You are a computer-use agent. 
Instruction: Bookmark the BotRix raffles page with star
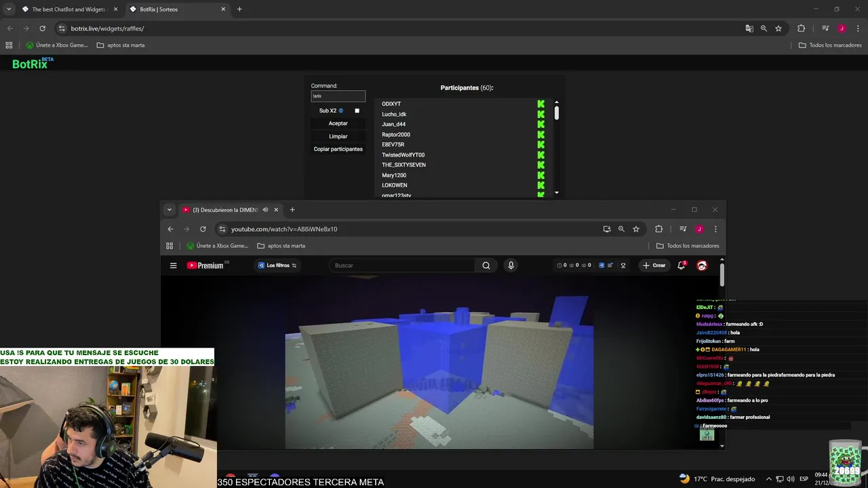[778, 28]
